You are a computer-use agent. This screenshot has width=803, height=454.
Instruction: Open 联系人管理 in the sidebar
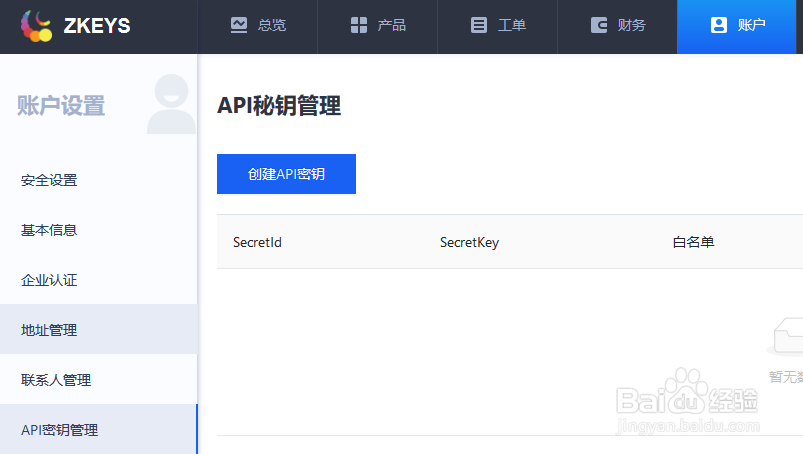(98, 380)
